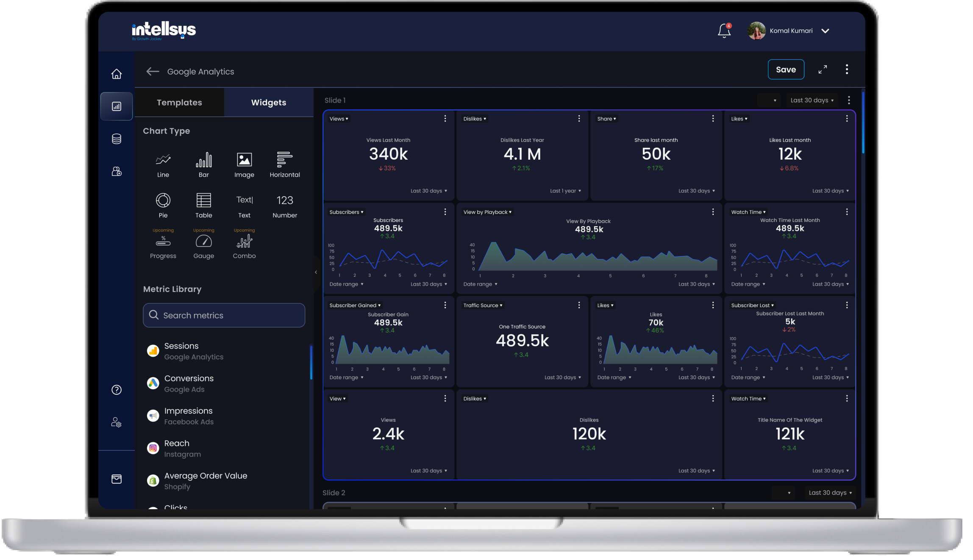Open the Views metric dropdown

tap(339, 119)
